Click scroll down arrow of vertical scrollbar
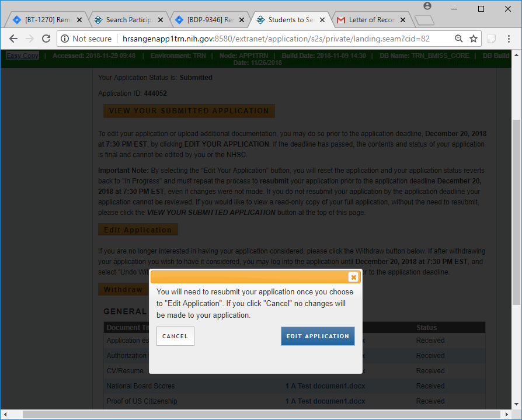 pyautogui.click(x=516, y=404)
